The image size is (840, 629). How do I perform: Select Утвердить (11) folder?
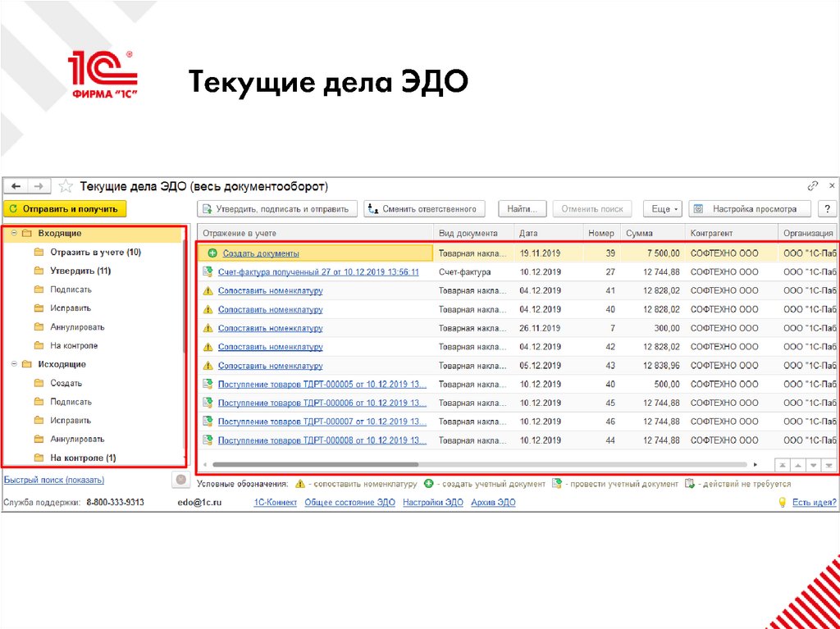click(80, 271)
